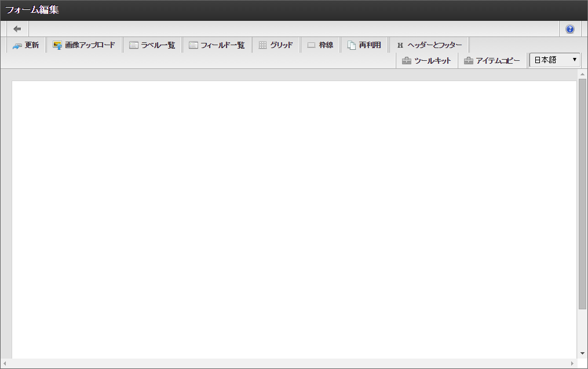Open the ツールキット toolkit panel
588x369 pixels.
pyautogui.click(x=428, y=60)
